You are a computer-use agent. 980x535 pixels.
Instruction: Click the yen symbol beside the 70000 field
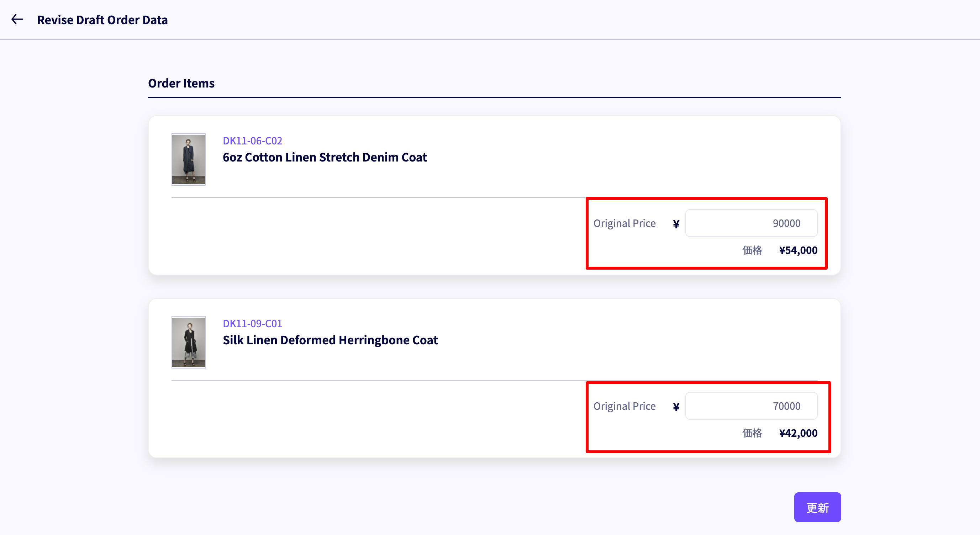[676, 407]
